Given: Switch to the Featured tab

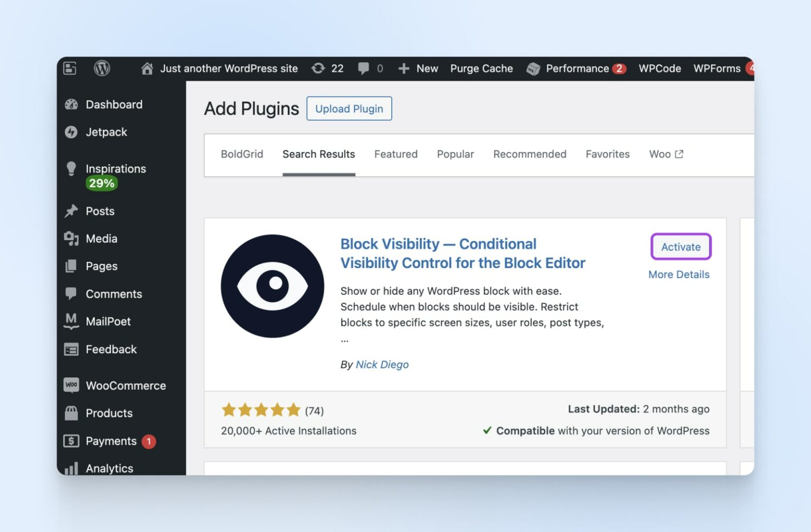Looking at the screenshot, I should click(395, 154).
